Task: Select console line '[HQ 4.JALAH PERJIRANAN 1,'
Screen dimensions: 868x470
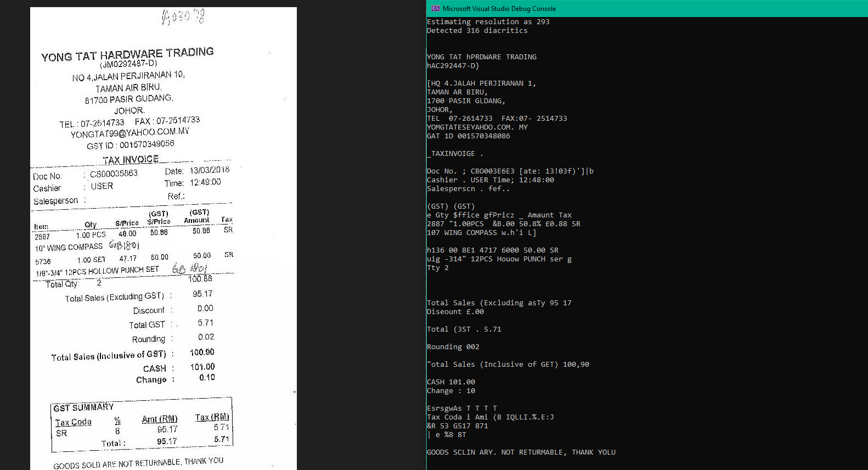Action: (x=481, y=83)
